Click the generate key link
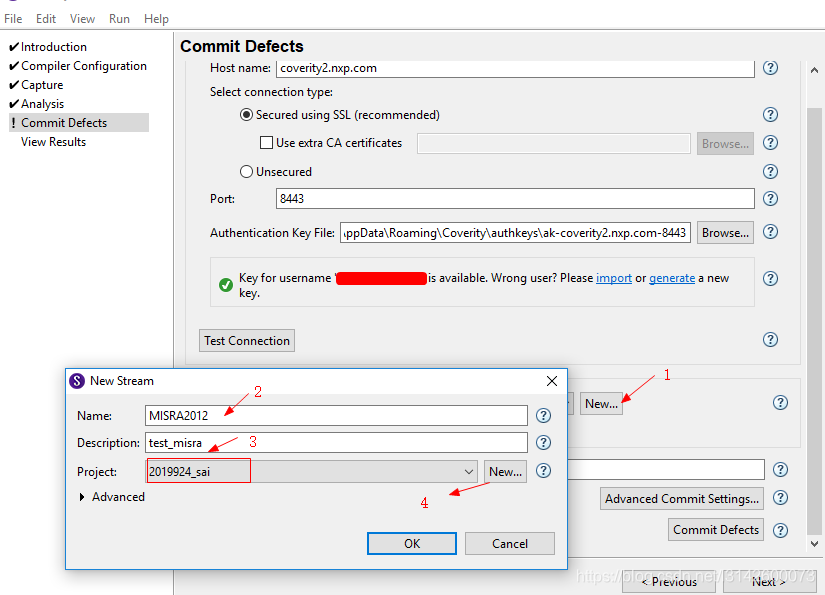This screenshot has height=595, width=825. click(672, 278)
